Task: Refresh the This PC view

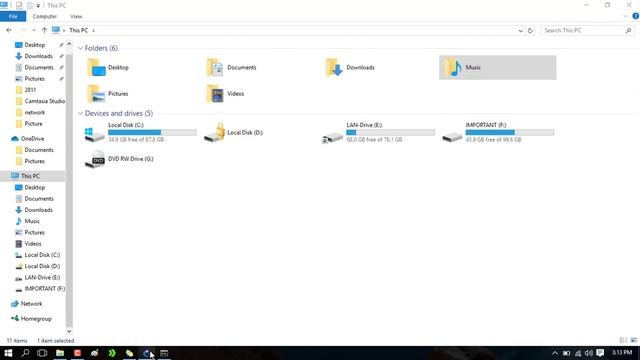Action: point(530,31)
